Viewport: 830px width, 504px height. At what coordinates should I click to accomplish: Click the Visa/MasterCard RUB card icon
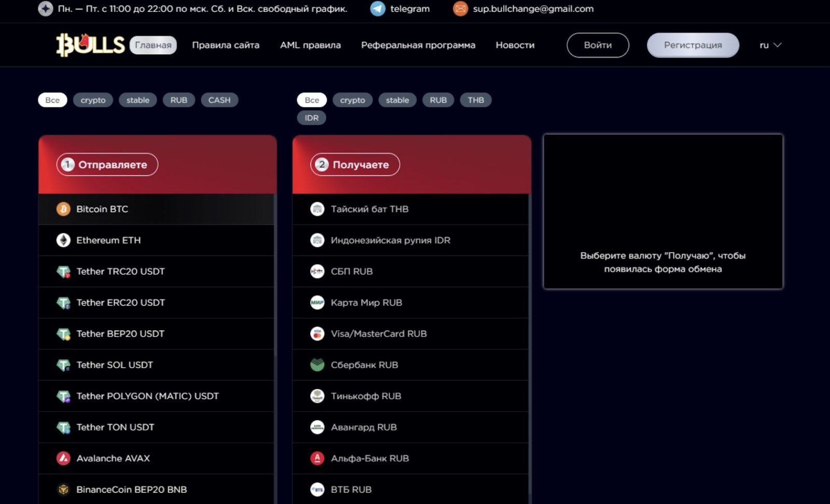(317, 334)
